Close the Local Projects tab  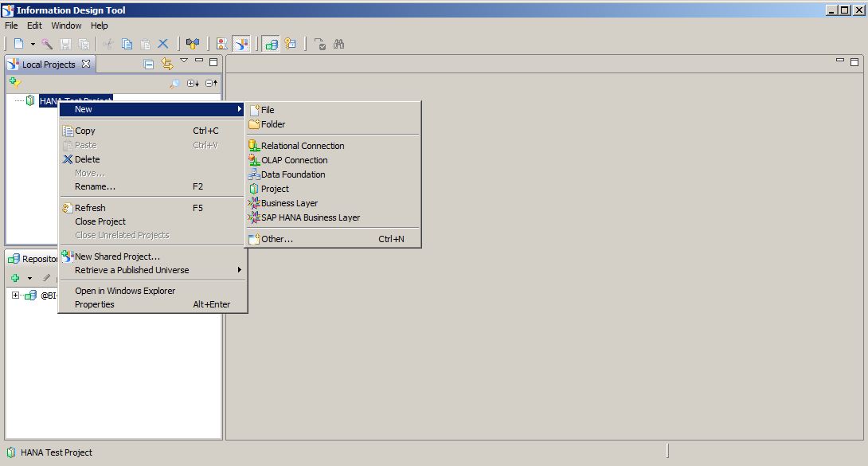tap(86, 64)
